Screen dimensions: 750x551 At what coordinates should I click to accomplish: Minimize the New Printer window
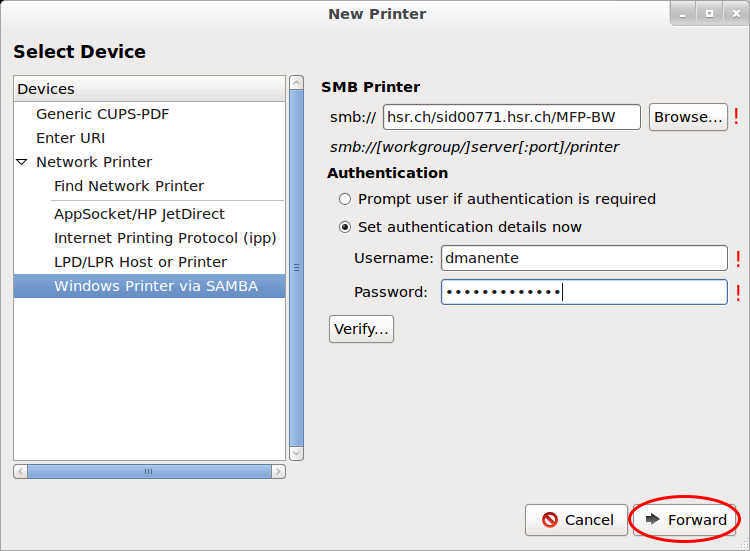coord(683,14)
